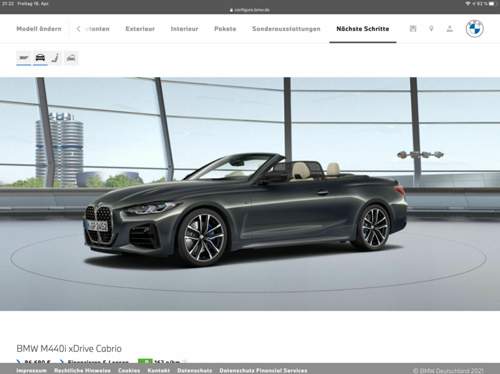
Task: Switch to the interior seat view icon
Action: (55, 58)
